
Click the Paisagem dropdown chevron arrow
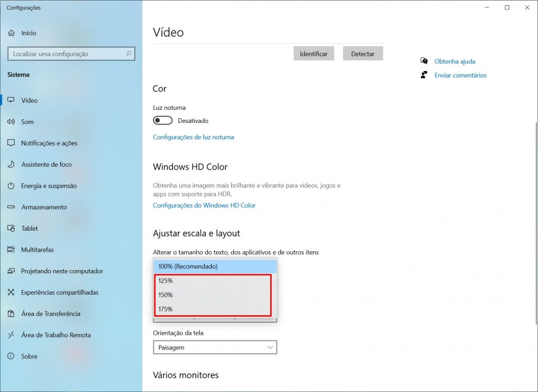(271, 347)
